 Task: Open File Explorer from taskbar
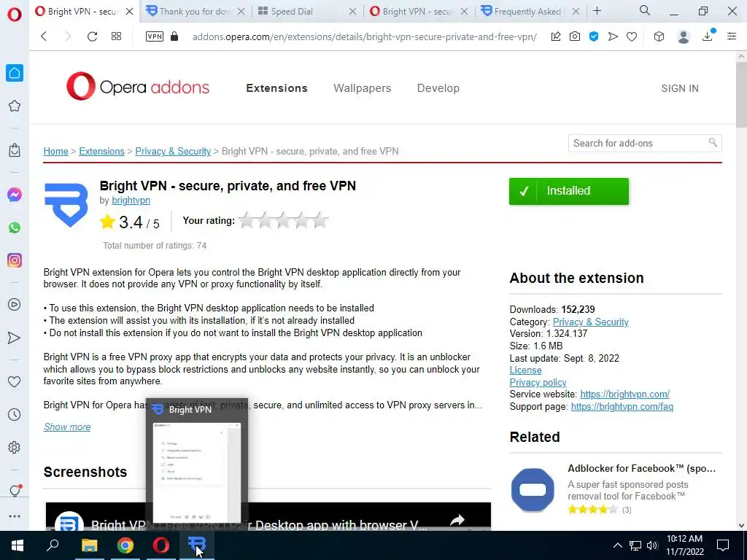click(x=89, y=545)
